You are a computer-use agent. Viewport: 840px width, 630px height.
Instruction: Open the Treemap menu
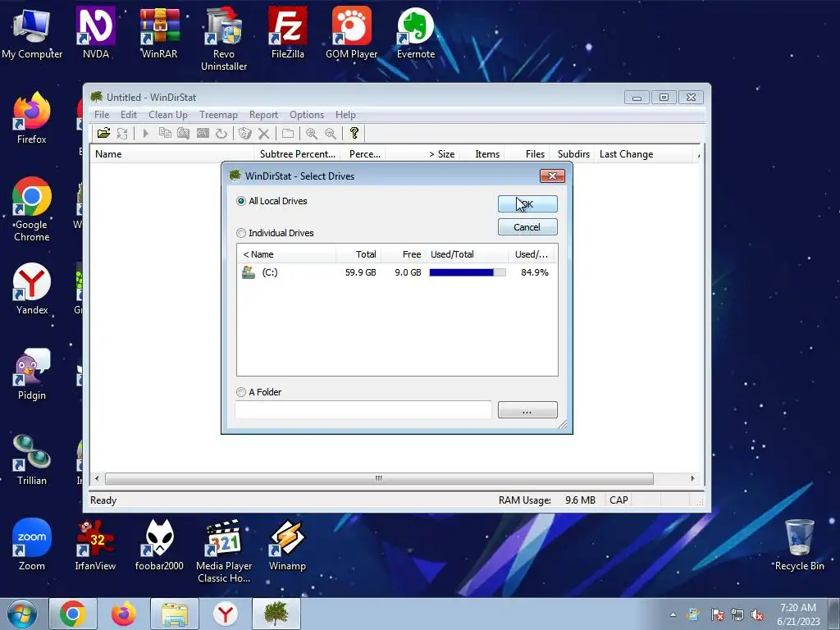click(218, 115)
